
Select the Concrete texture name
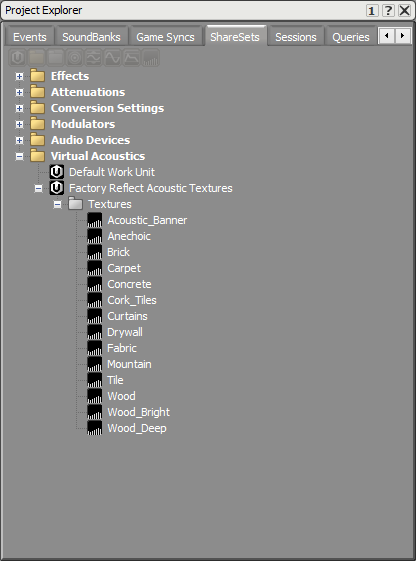click(x=129, y=284)
